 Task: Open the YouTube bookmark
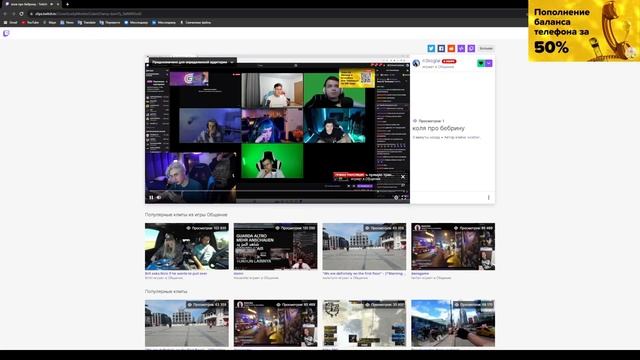(x=30, y=22)
